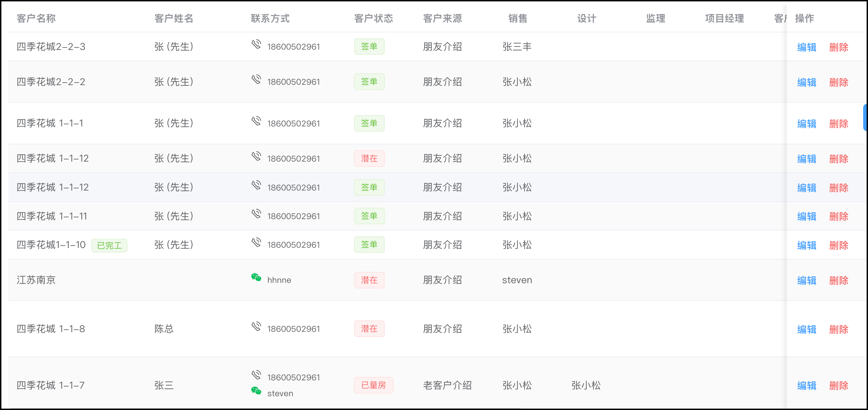Delete the 四季花城2-2-2 customer
The height and width of the screenshot is (410, 868).
tap(839, 82)
